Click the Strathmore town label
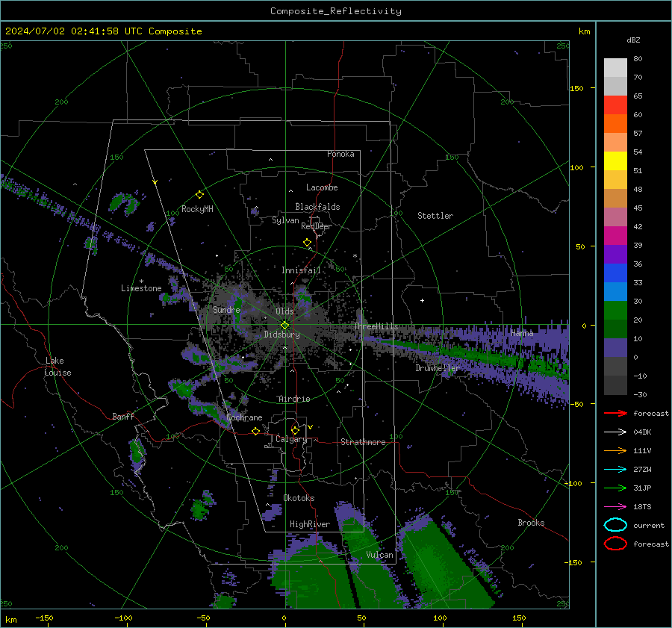The image size is (672, 628). [x=363, y=442]
